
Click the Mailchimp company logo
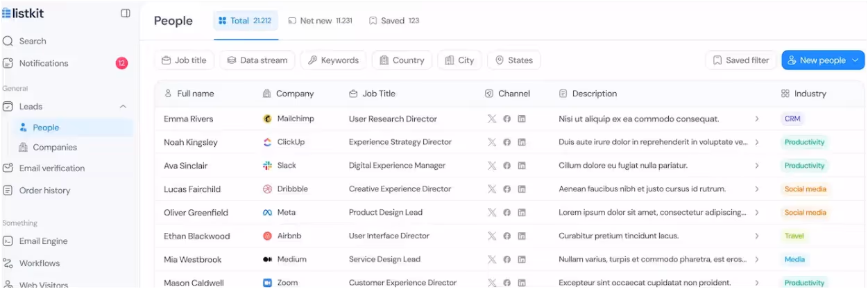click(x=268, y=119)
